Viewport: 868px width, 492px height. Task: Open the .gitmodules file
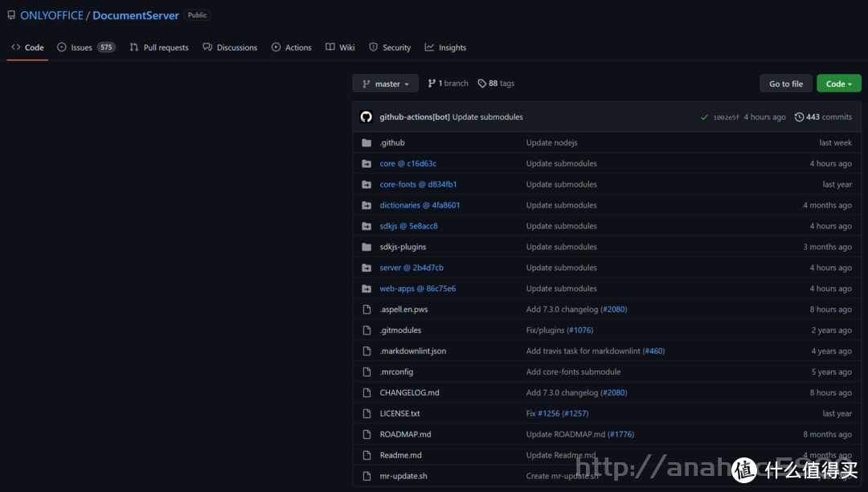pos(400,330)
